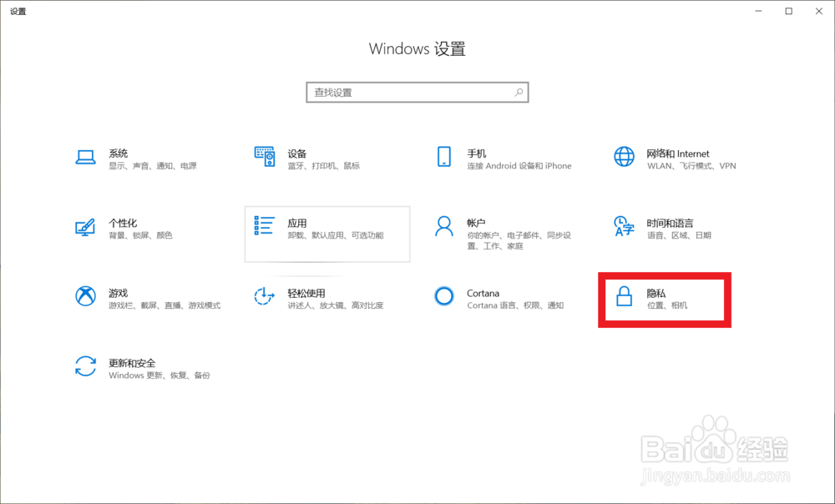Open the 帐户 title text
The image size is (835, 504).
point(477,223)
